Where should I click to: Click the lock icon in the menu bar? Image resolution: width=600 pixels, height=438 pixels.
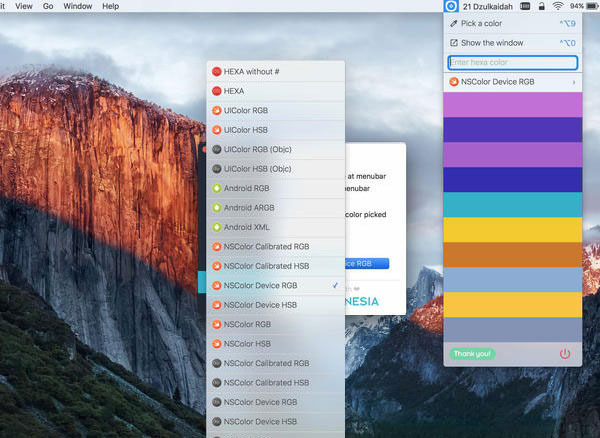pyautogui.click(x=541, y=6)
